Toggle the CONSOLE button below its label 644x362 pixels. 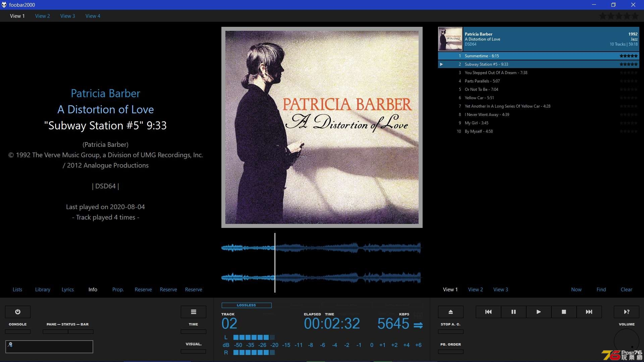pyautogui.click(x=18, y=331)
